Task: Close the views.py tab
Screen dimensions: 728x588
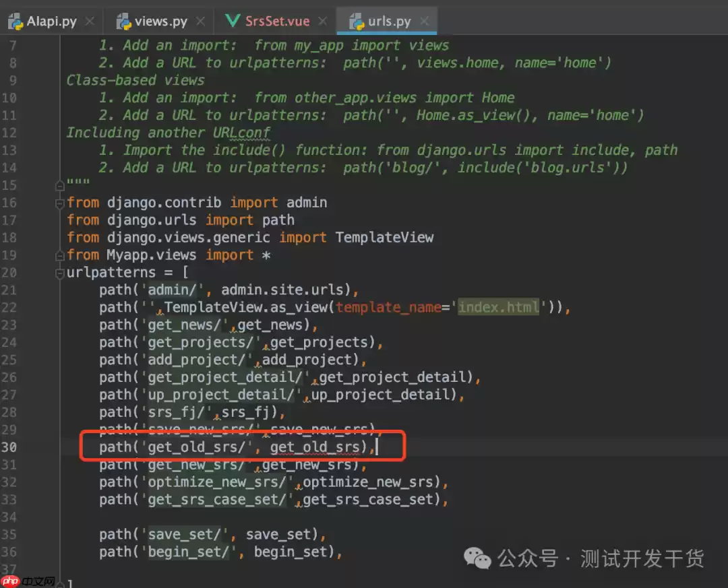Action: (200, 20)
